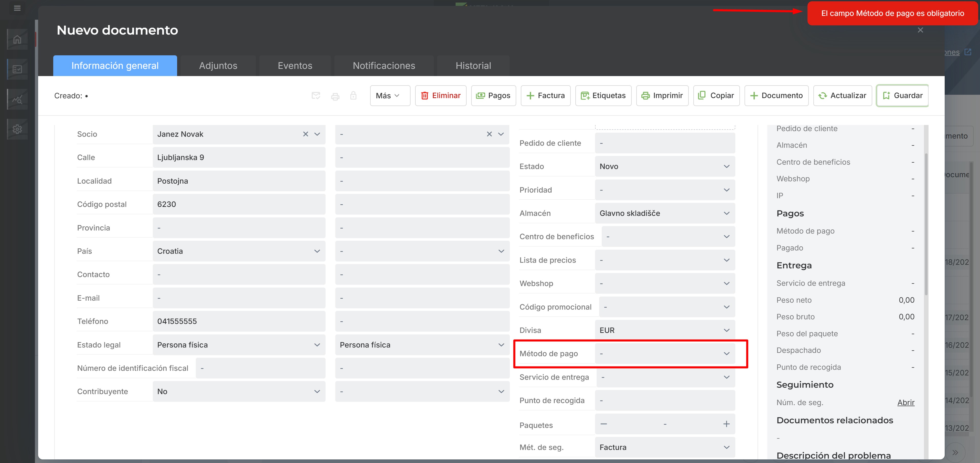Click the envelope email icon
The height and width of the screenshot is (463, 980).
tap(316, 96)
